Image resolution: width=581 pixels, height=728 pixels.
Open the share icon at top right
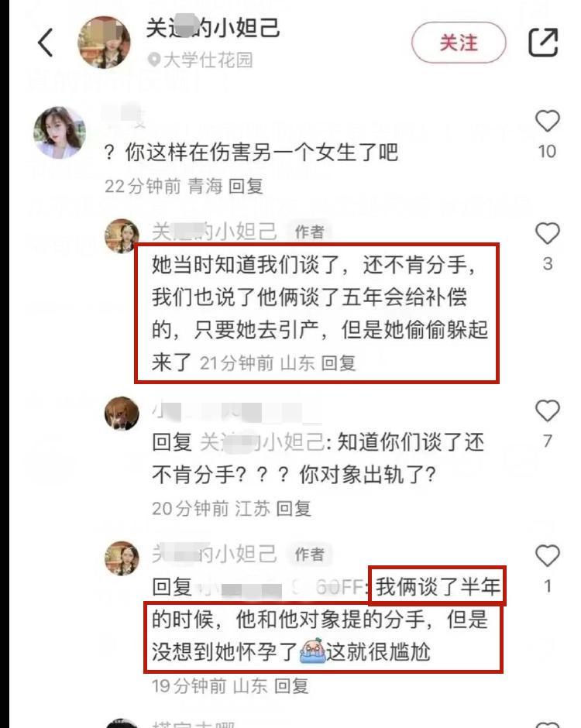(x=543, y=43)
